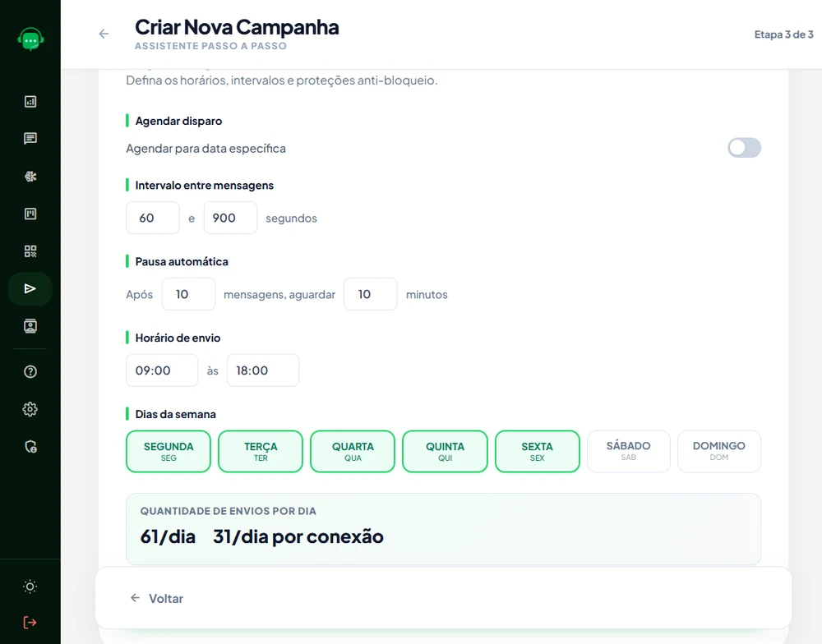Deselect the SEXTA day chip
The width and height of the screenshot is (822, 644).
pos(538,451)
